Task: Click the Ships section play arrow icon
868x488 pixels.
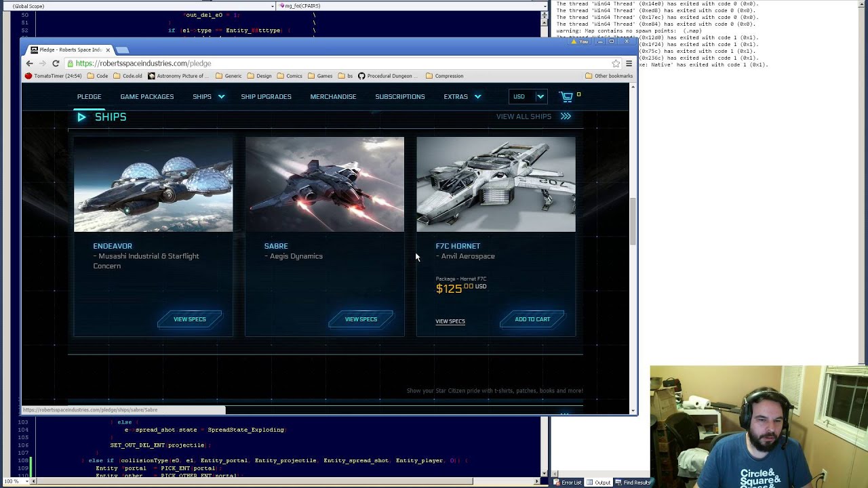Action: pyautogui.click(x=81, y=117)
